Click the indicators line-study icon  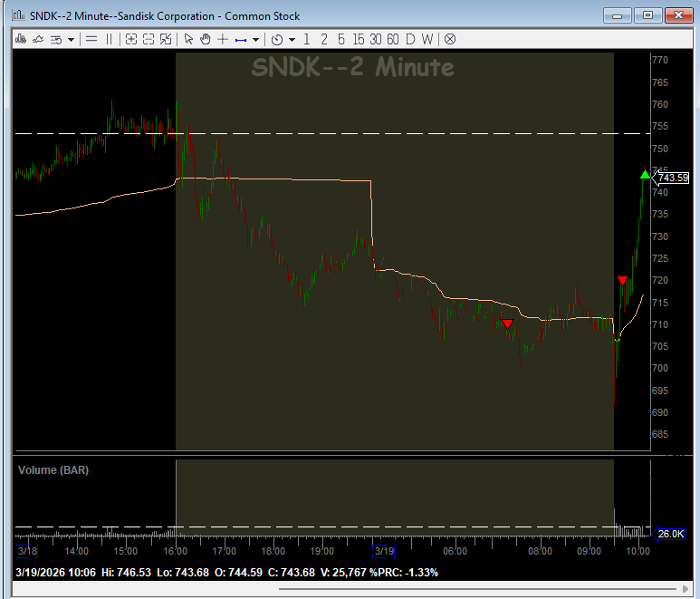click(38, 39)
